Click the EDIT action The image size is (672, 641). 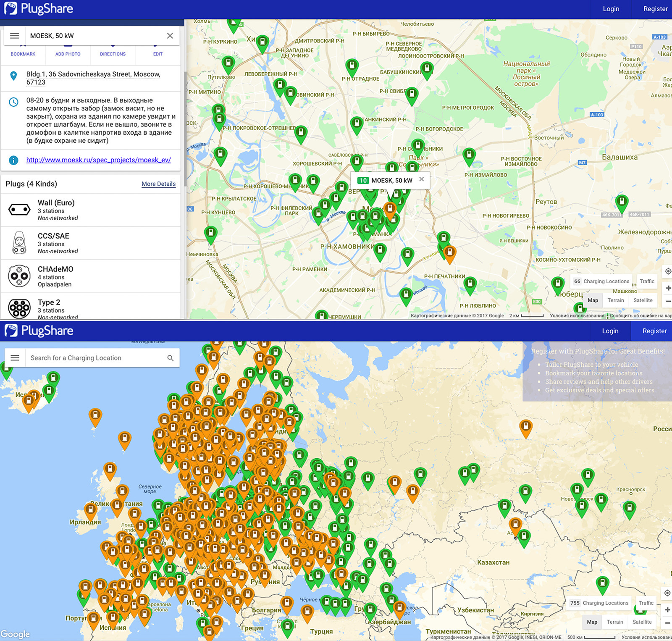[x=158, y=54]
